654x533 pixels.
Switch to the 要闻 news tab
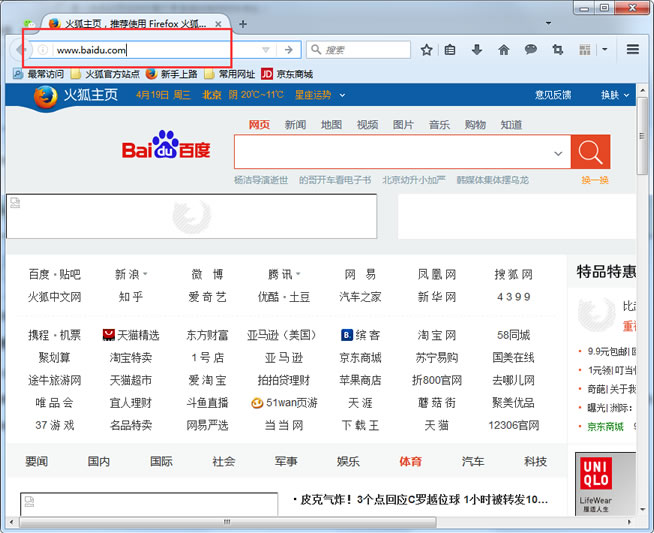[37, 461]
